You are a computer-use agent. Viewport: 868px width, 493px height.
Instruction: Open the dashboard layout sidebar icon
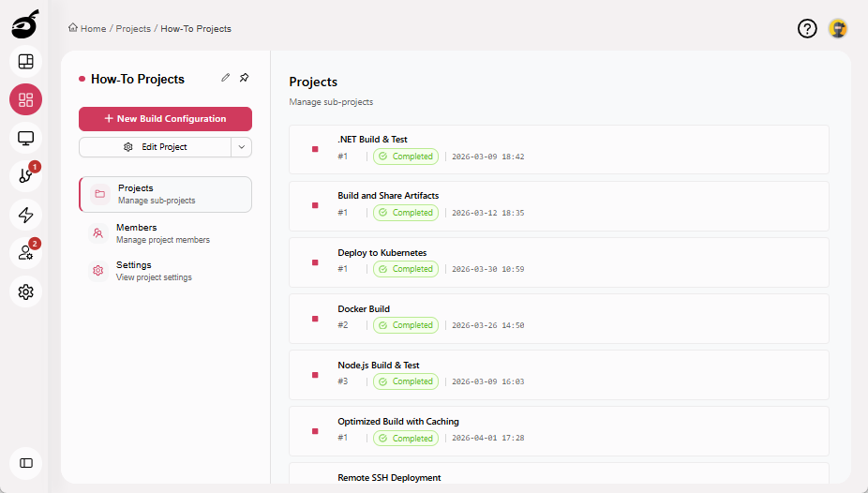coord(25,62)
